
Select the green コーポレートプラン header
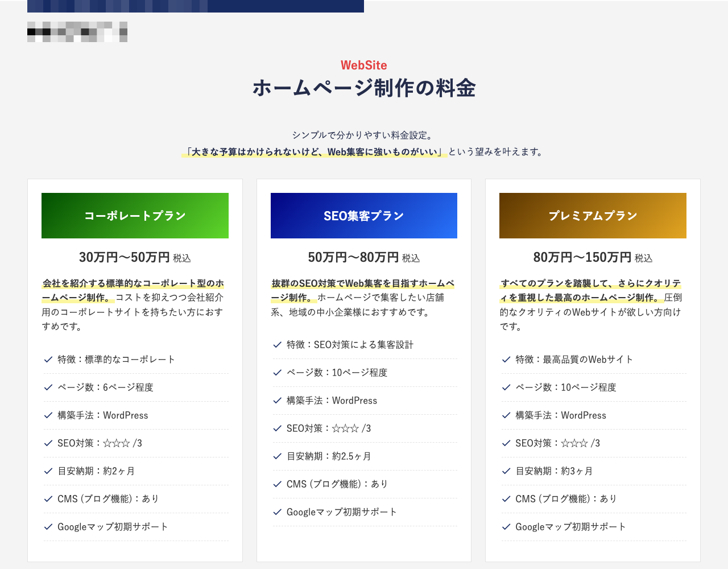135,216
